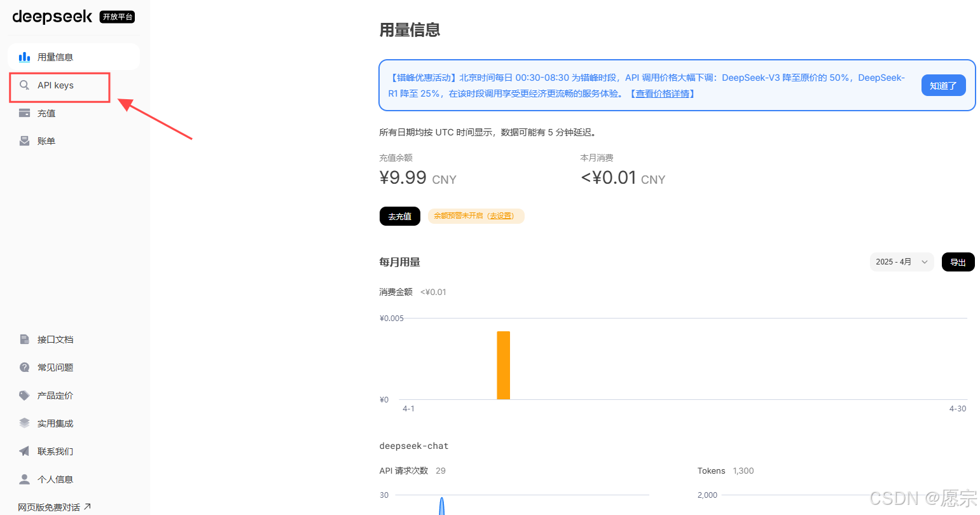Click the orange bar in the 消费金额 chart
Screen dimensions: 980x515
point(503,365)
